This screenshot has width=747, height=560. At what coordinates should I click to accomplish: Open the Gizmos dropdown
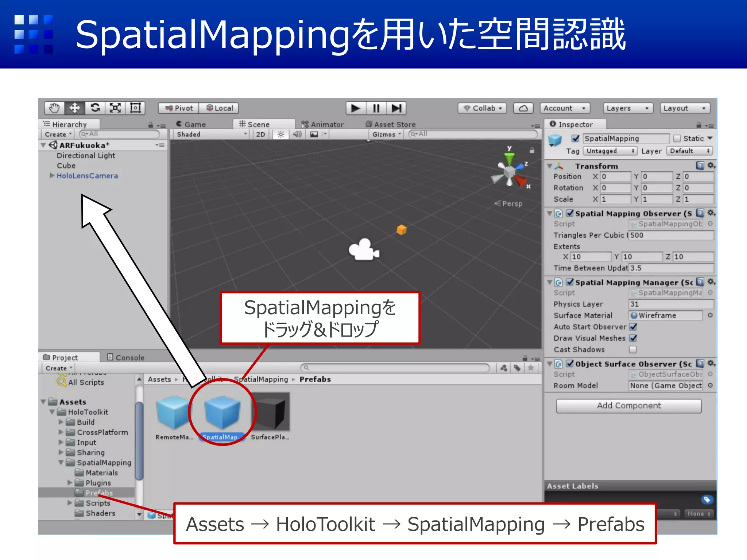coord(386,135)
